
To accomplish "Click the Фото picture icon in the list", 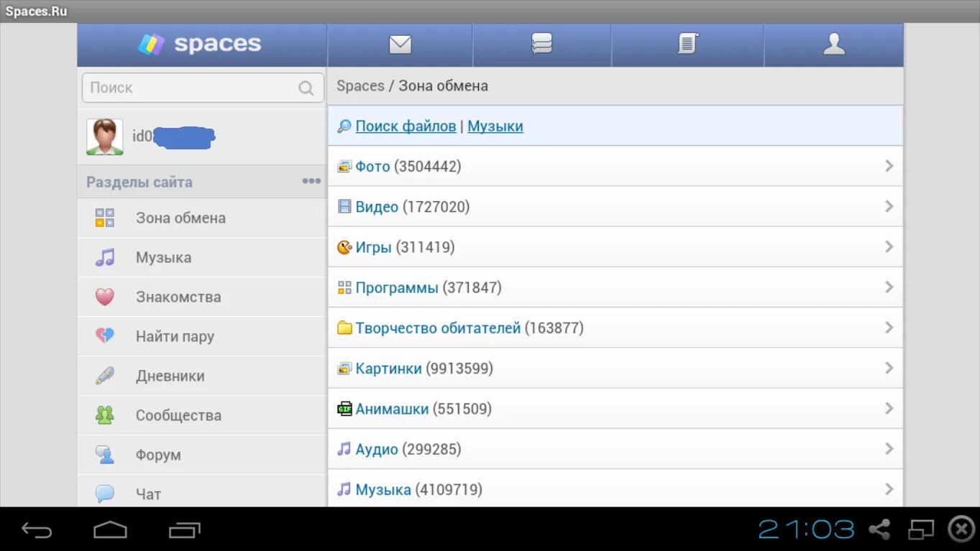I will (344, 167).
